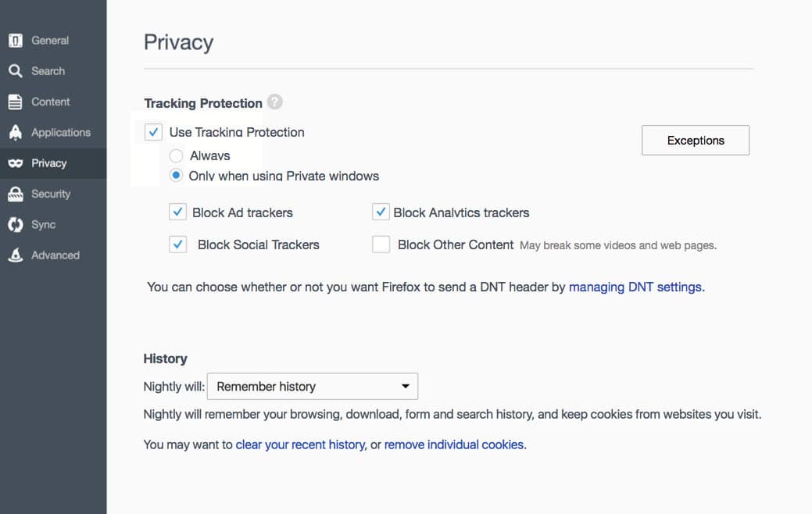
Task: Click the Exceptions button
Action: 695,140
